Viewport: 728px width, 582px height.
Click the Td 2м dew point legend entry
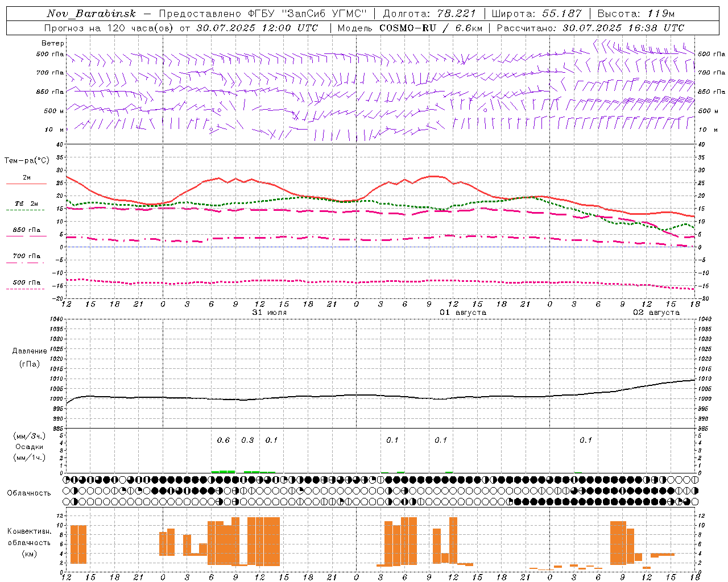pyautogui.click(x=26, y=203)
